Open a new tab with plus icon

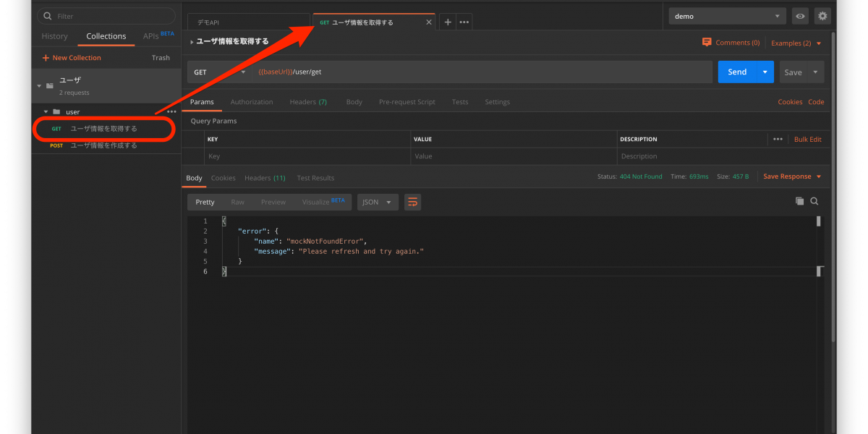[448, 22]
